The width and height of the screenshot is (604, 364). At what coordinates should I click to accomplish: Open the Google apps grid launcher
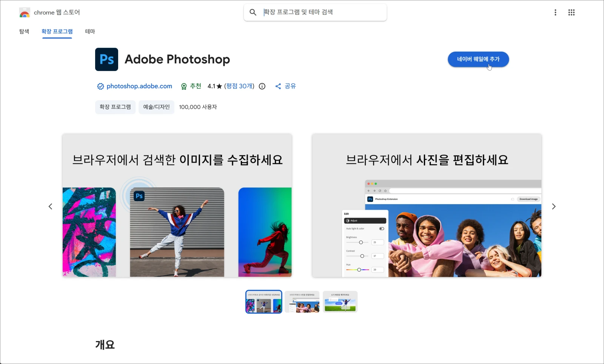pos(572,12)
